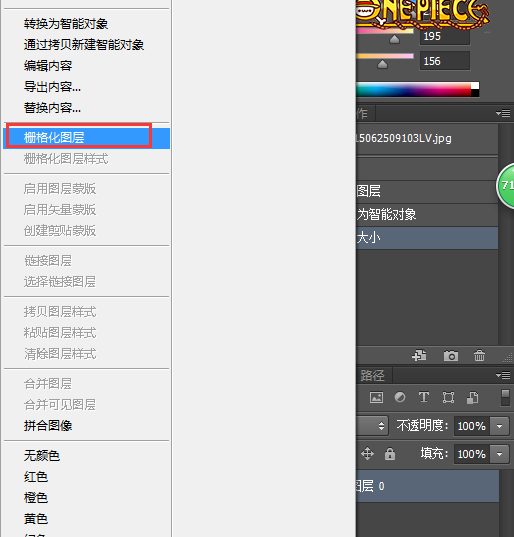Click the 不透明度 100% value field
Screen dimensions: 514x537
pos(472,426)
